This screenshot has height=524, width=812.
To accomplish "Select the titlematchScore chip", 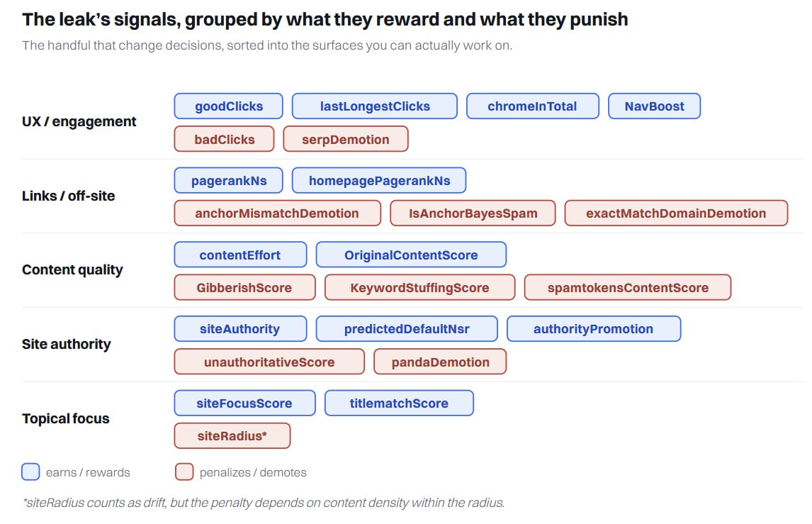I will click(x=399, y=403).
